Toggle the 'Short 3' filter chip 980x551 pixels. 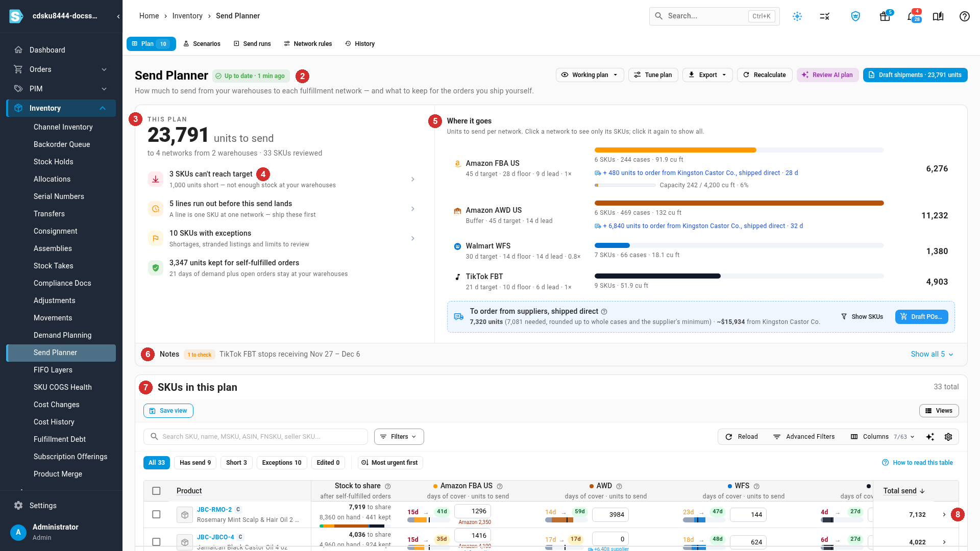[237, 463]
